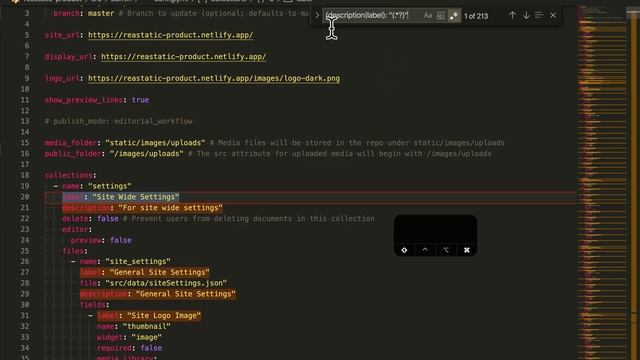Click the 'files' key on line 25
Image resolution: width=640 pixels, height=360 pixels.
73,251
